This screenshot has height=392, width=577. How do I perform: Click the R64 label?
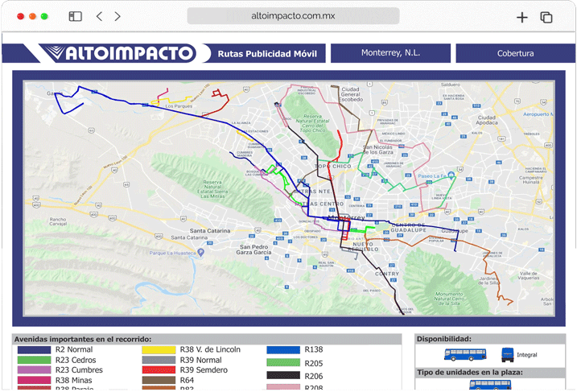[x=187, y=380]
